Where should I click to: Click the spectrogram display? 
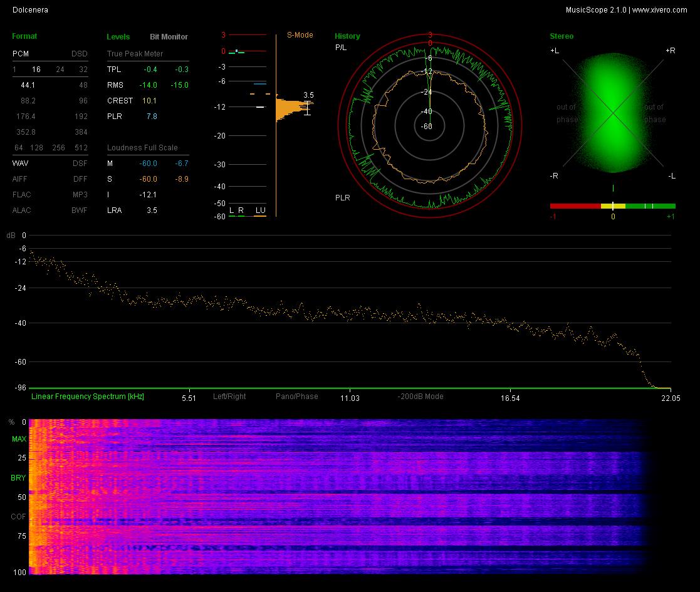(339, 497)
